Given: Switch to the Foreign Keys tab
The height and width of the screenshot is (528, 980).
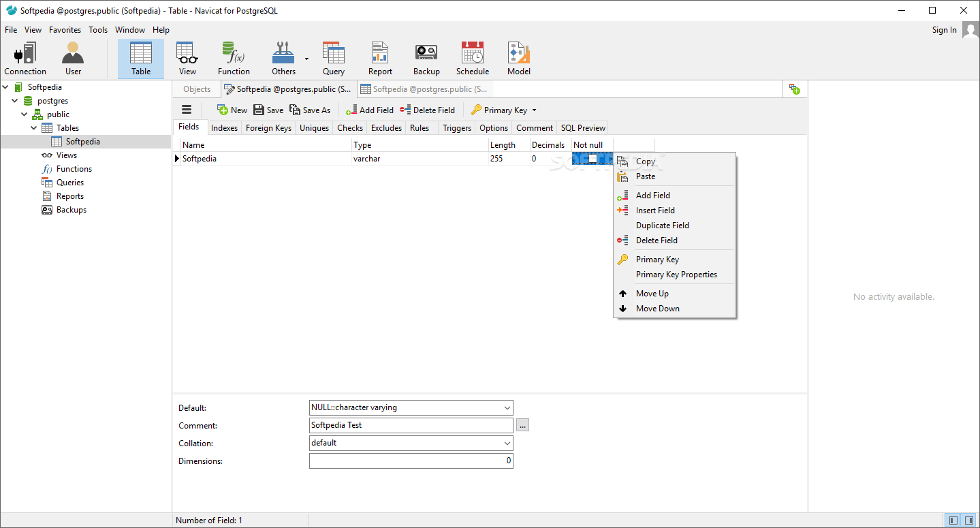Looking at the screenshot, I should 268,128.
